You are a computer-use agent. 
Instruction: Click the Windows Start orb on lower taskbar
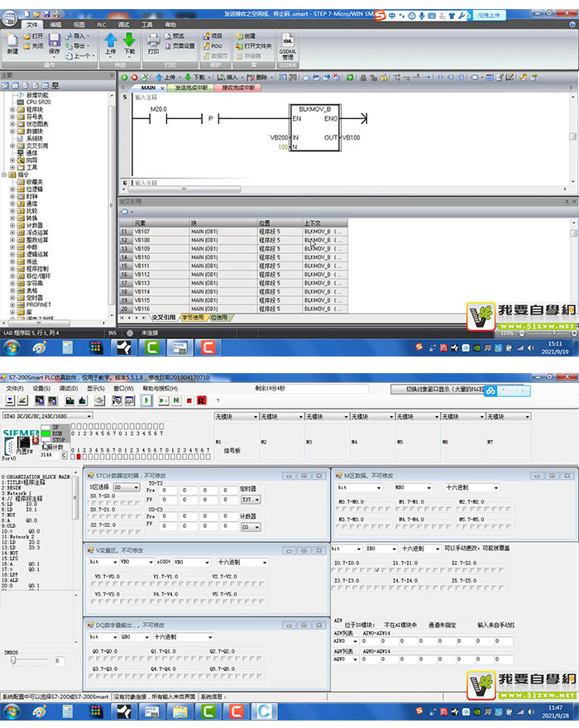click(x=12, y=711)
